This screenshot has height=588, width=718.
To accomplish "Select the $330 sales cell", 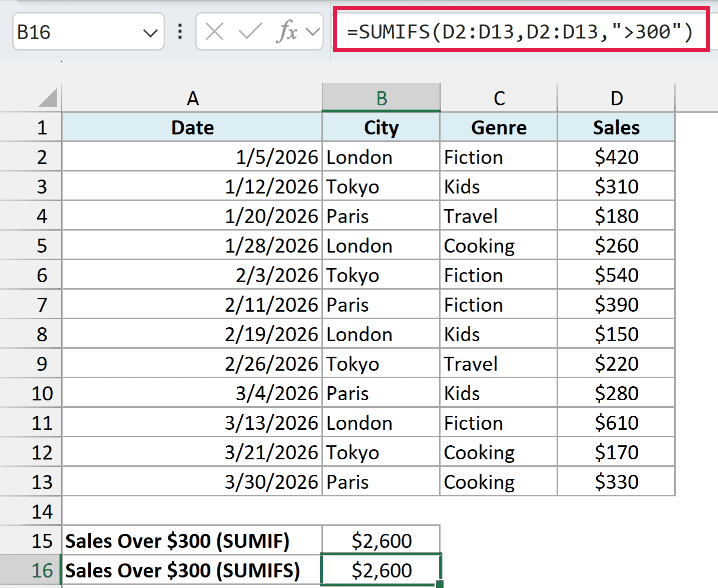I will click(616, 482).
